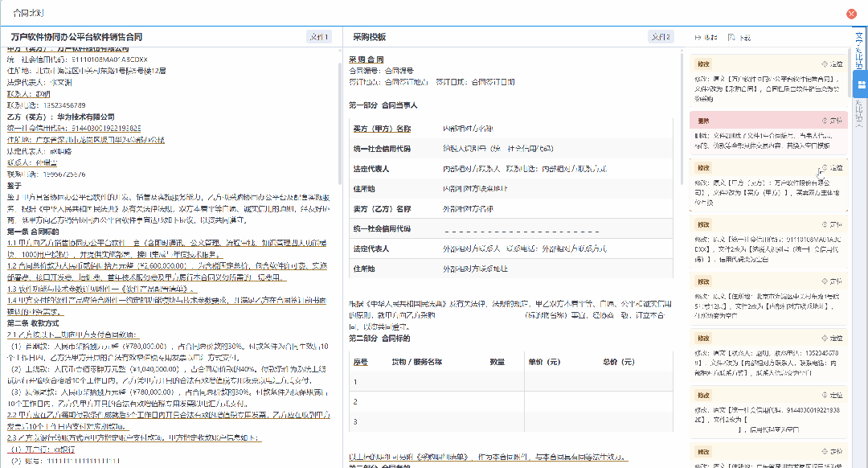Click the 卖方（乙方）名称 table cell
This screenshot has width=868, height=468.
382,209
